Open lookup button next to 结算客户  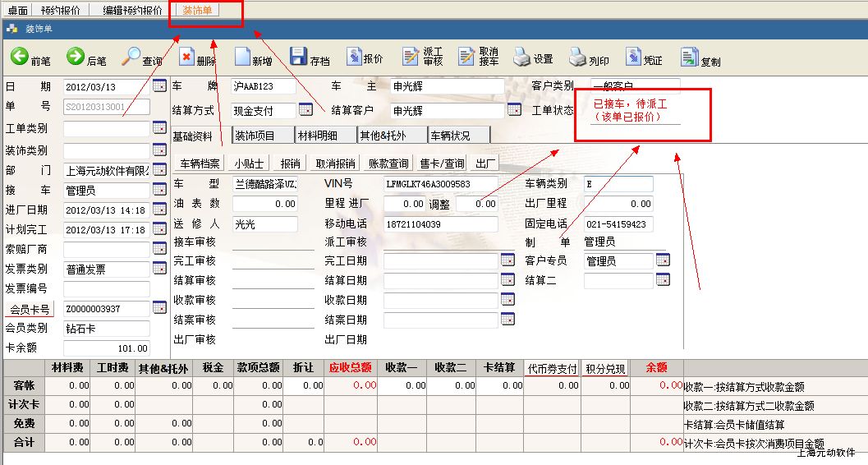[x=515, y=110]
